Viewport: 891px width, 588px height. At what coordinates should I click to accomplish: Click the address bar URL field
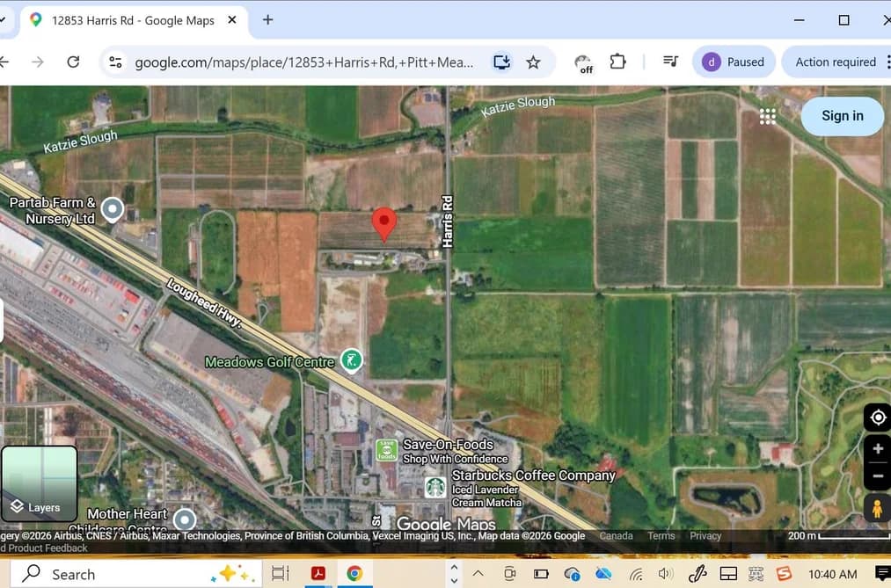(x=304, y=62)
